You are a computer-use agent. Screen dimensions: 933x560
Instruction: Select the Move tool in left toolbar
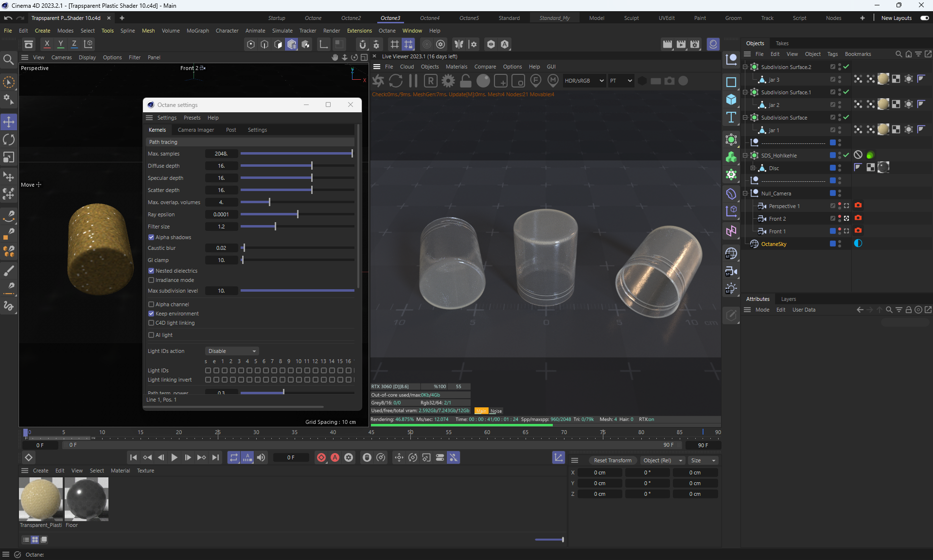click(x=9, y=122)
